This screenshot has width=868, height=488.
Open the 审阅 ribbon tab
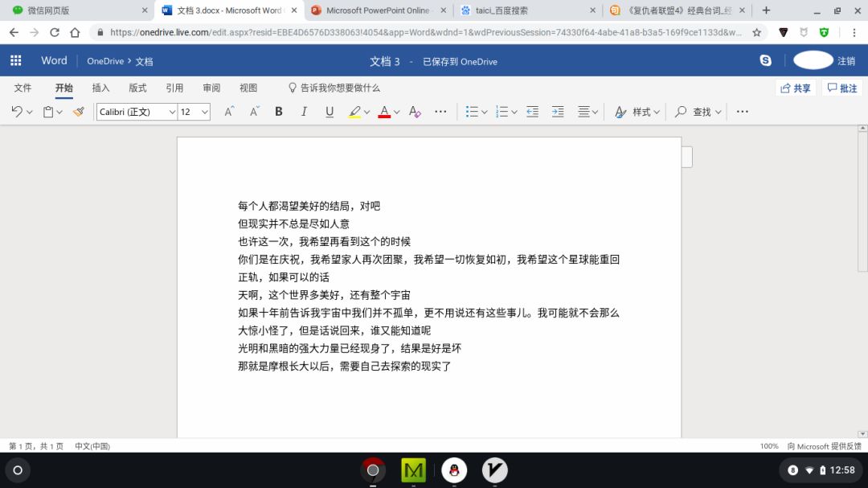click(x=211, y=88)
